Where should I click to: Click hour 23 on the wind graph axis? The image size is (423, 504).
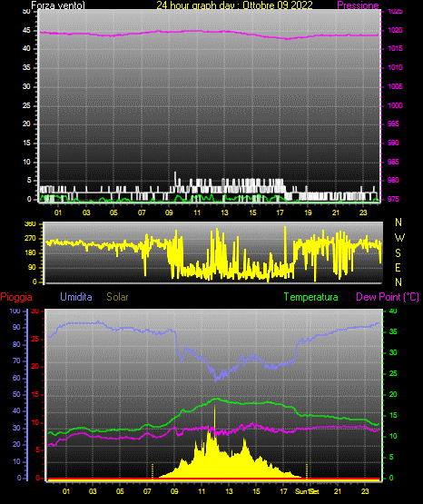(x=363, y=212)
